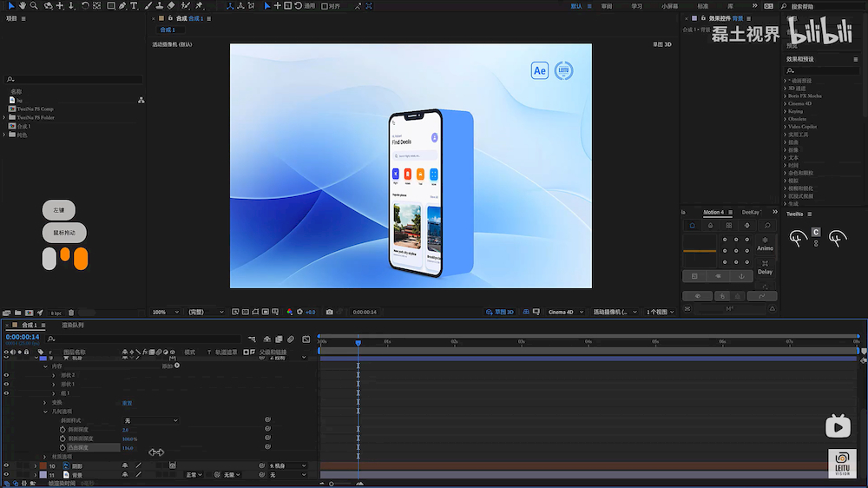Open the graph editor icon in timeline
The height and width of the screenshot is (488, 868).
click(x=306, y=339)
